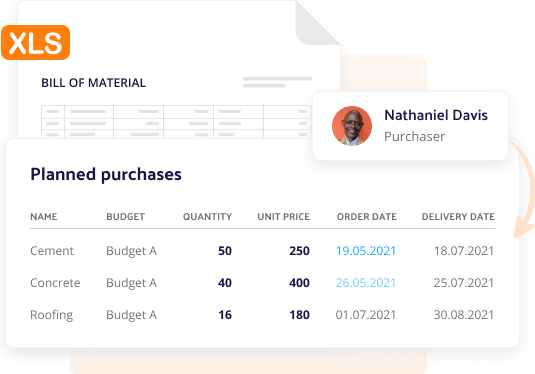Screen dimensions: 535x374
Task: Click the delivery date 18.07.2021
Action: (x=464, y=251)
